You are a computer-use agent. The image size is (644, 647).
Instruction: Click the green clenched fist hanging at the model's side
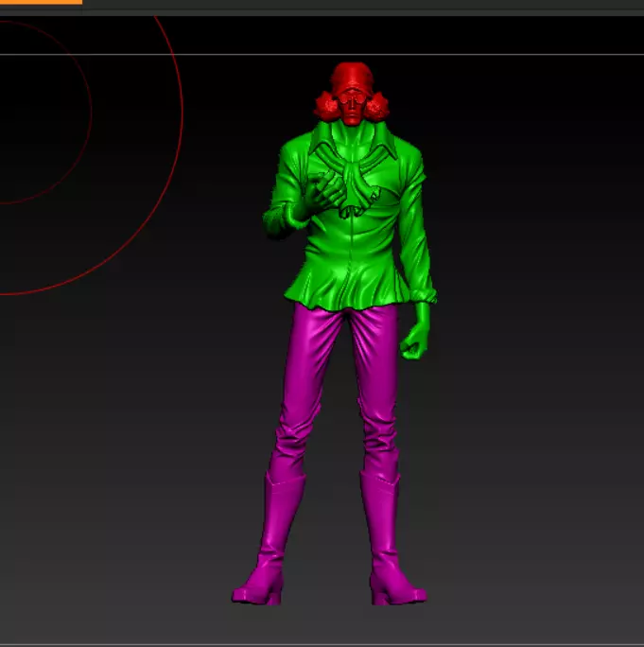point(415,332)
